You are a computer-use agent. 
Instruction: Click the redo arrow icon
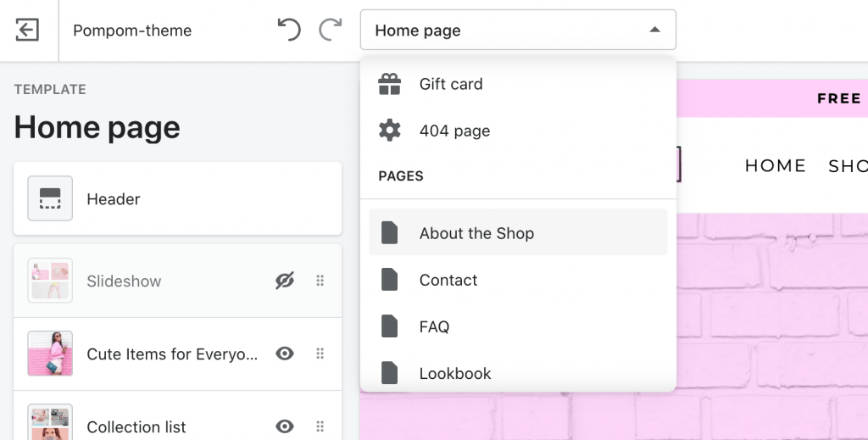point(331,30)
